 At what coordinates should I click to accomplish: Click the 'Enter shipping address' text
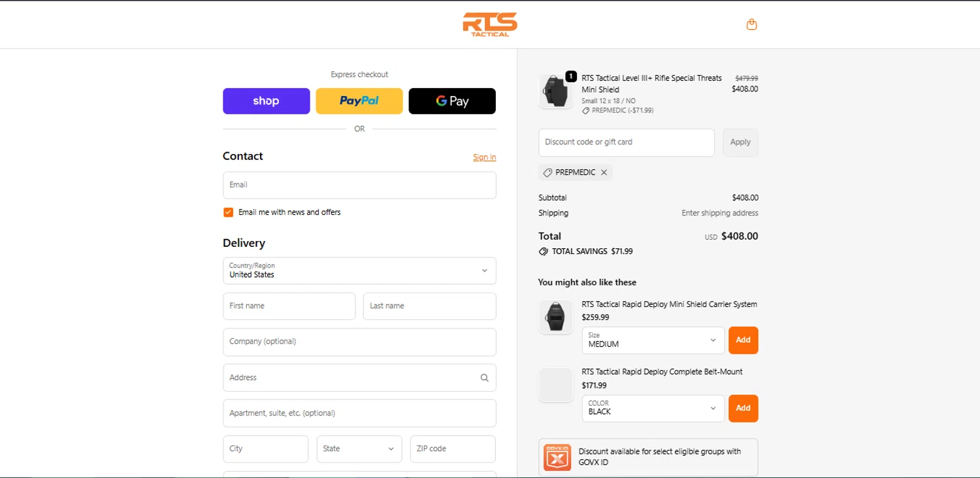[x=720, y=213]
